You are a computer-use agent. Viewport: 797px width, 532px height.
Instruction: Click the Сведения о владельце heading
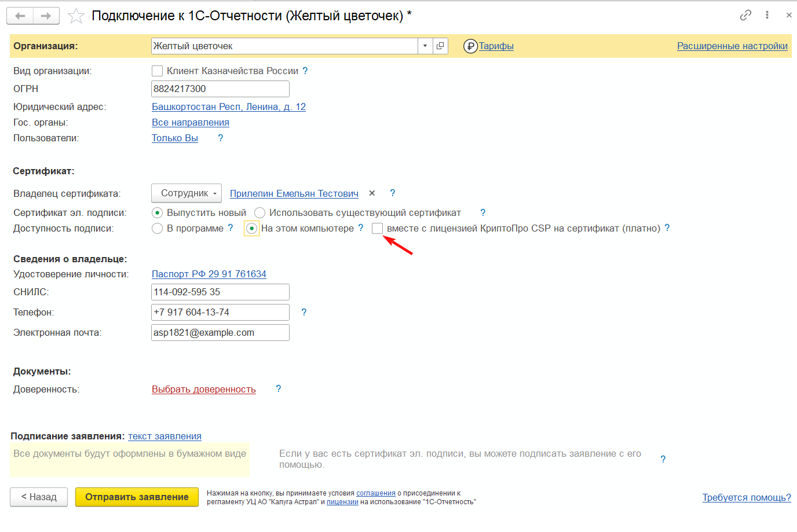[x=70, y=259]
